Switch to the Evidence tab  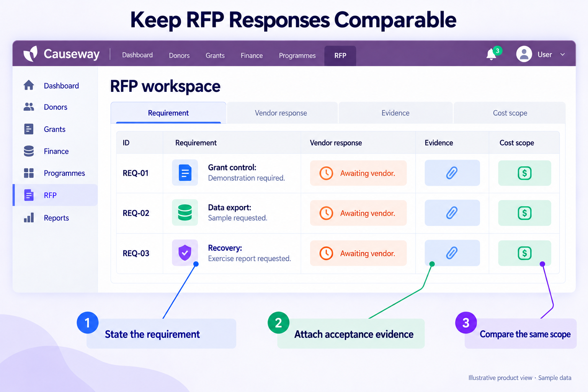coord(395,113)
